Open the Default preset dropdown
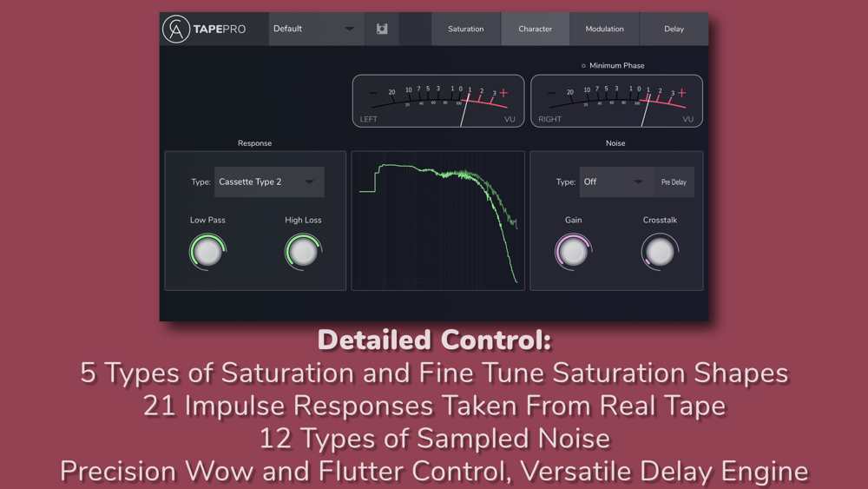Screen dimensions: 868x489 317,29
